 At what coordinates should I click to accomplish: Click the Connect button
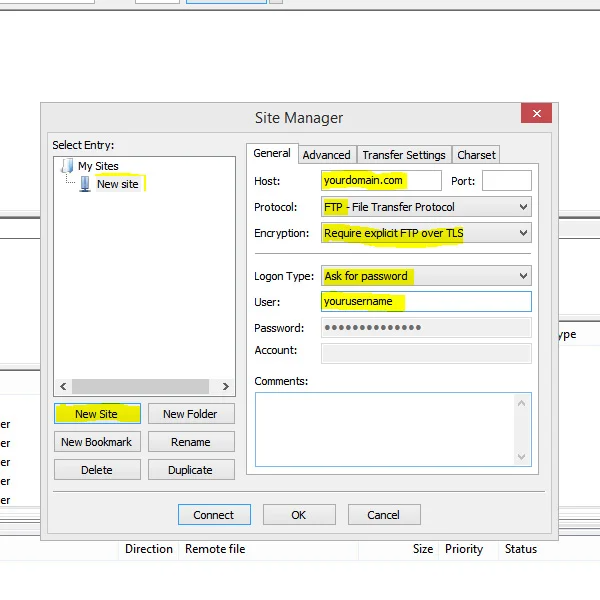(x=214, y=515)
